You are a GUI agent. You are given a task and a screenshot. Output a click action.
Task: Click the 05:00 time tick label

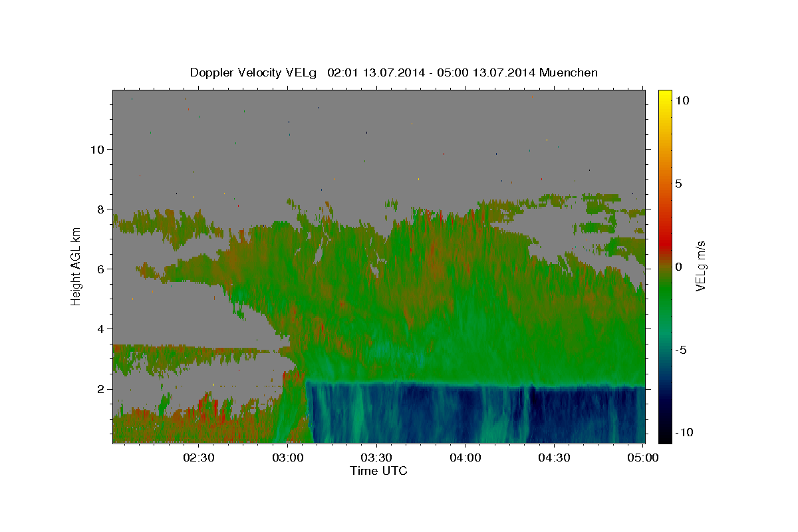(x=643, y=458)
